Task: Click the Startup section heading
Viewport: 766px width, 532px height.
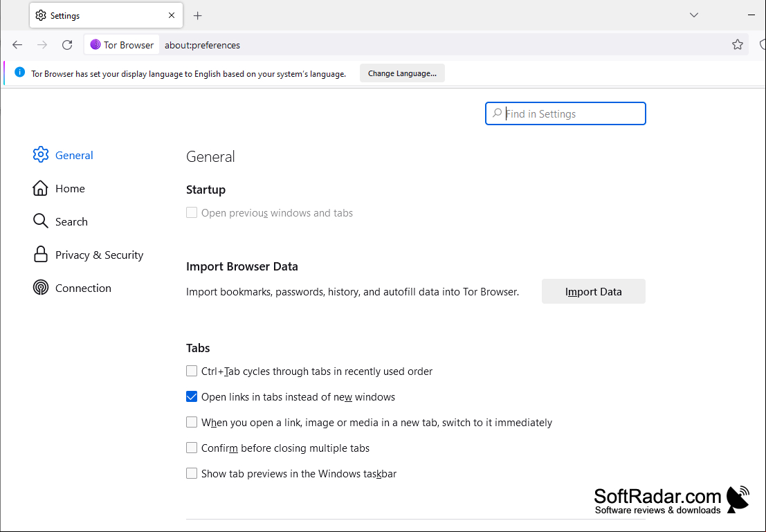Action: coord(206,190)
